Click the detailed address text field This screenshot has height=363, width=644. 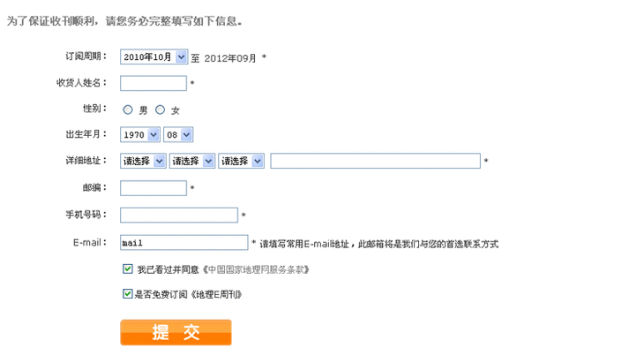point(375,161)
